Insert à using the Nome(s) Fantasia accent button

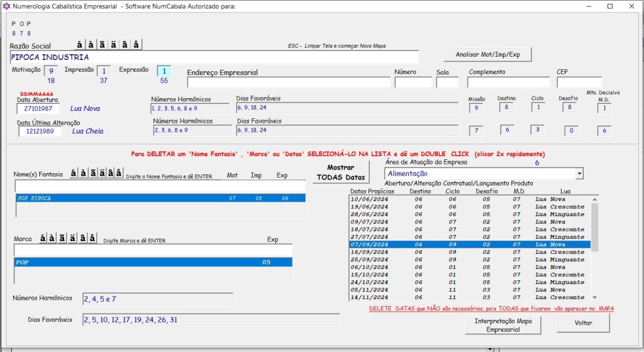pos(82,173)
